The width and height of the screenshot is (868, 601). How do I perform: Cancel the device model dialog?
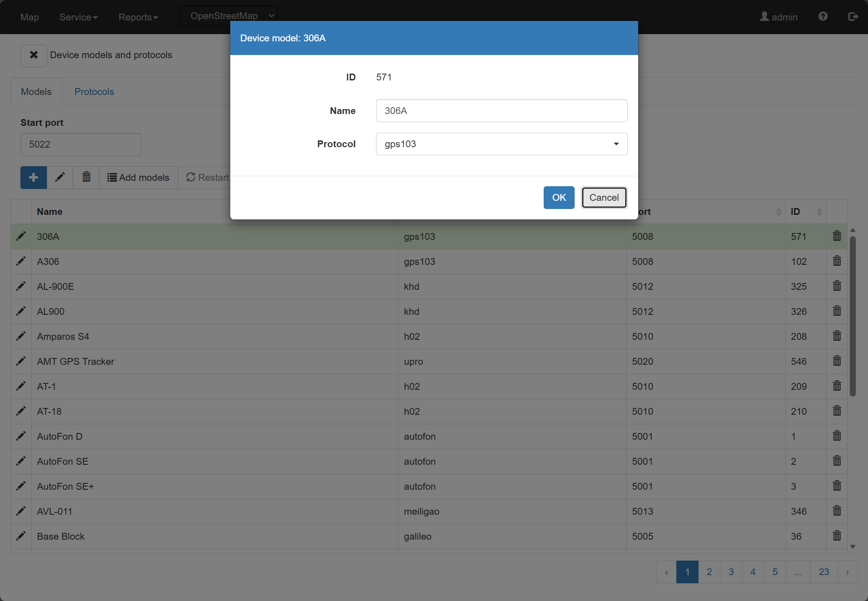[x=604, y=198]
